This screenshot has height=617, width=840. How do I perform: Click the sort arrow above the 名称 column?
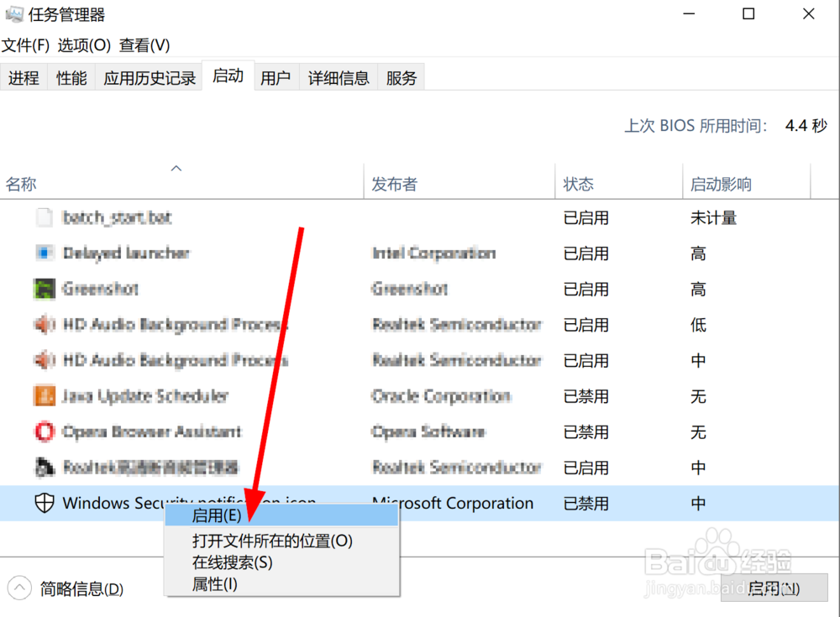coord(176,168)
